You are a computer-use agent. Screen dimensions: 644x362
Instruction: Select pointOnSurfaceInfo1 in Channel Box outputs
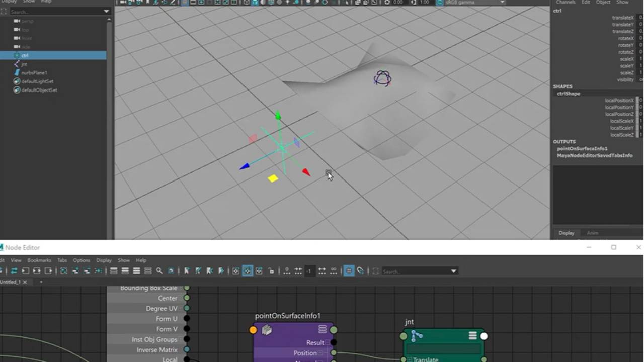pyautogui.click(x=582, y=149)
